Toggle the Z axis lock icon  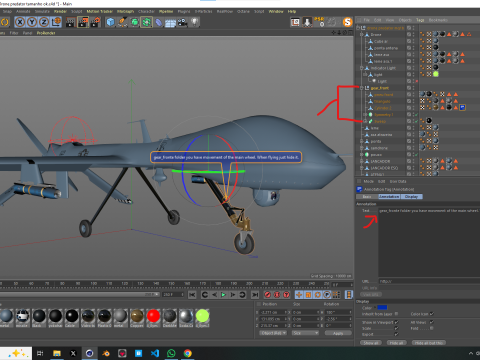click(x=44, y=22)
